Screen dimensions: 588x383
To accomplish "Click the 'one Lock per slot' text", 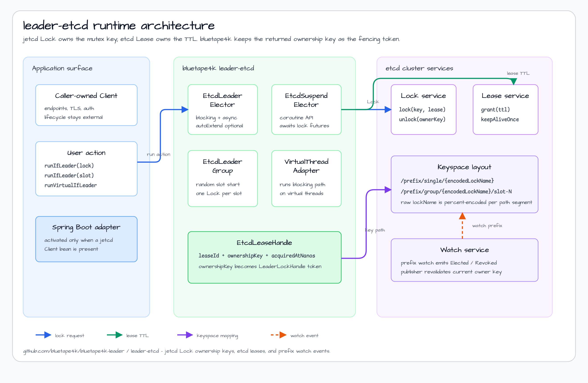I will click(219, 193).
